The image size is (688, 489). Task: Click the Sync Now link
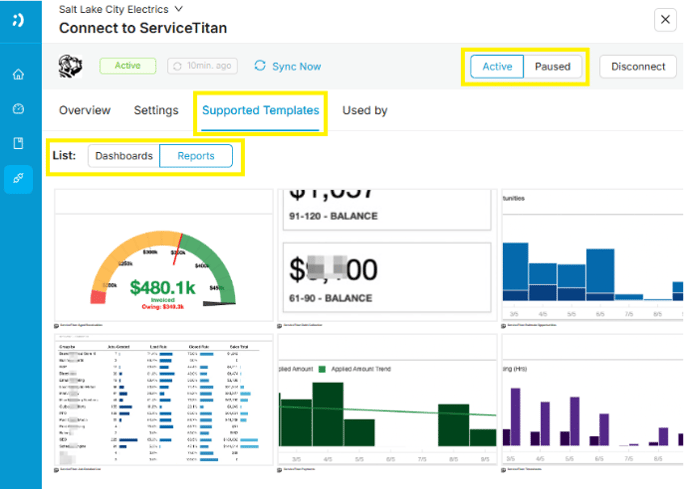pyautogui.click(x=296, y=66)
